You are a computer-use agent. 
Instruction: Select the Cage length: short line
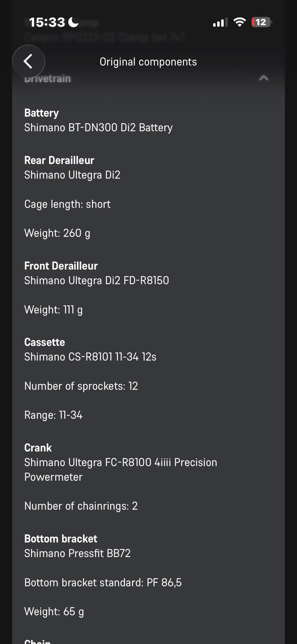coord(67,204)
